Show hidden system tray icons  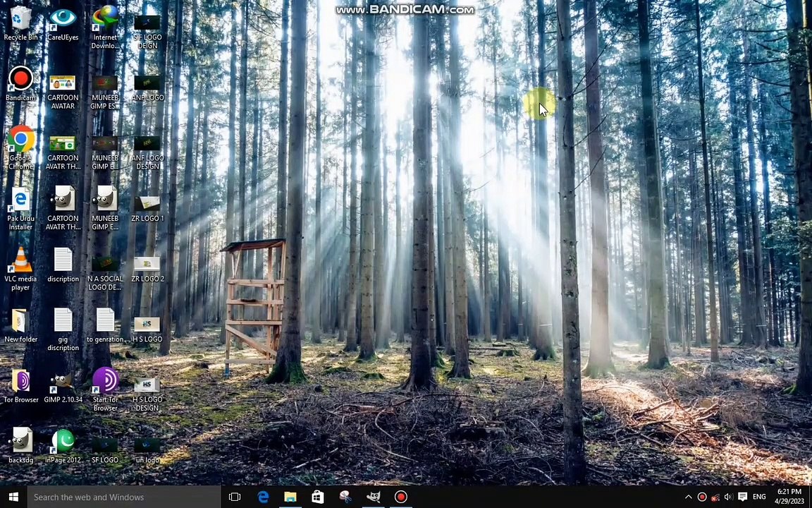click(689, 497)
